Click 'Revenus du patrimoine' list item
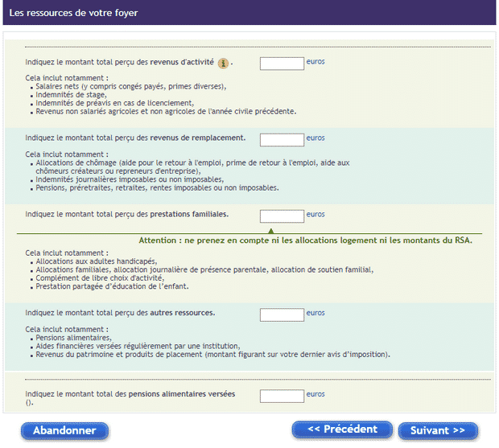The width and height of the screenshot is (499, 448). 213,355
